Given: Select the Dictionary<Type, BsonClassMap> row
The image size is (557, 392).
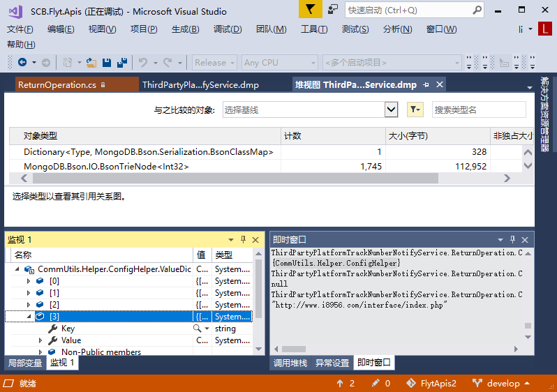Looking at the screenshot, I should [x=265, y=151].
